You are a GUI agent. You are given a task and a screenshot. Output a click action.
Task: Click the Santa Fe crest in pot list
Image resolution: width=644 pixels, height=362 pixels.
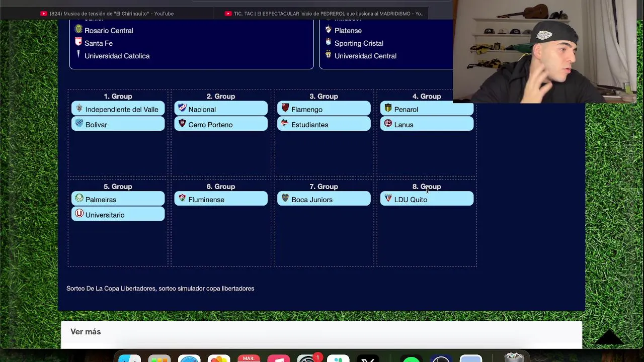[78, 42]
